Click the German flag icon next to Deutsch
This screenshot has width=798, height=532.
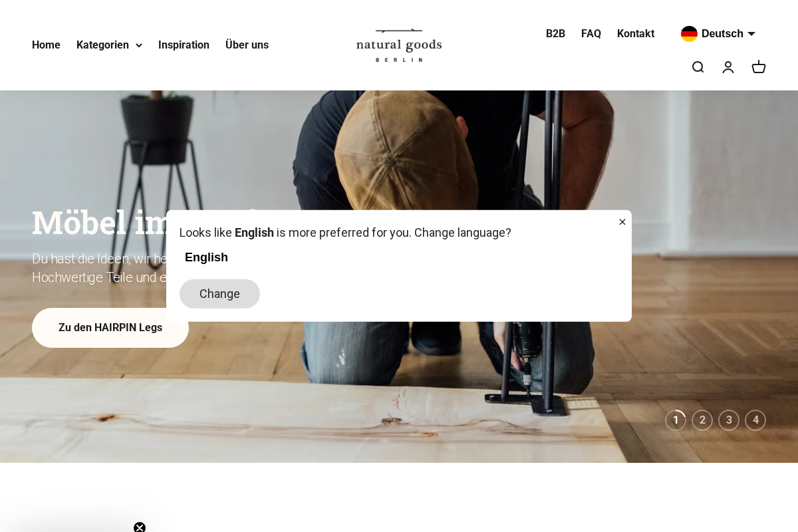[690, 34]
